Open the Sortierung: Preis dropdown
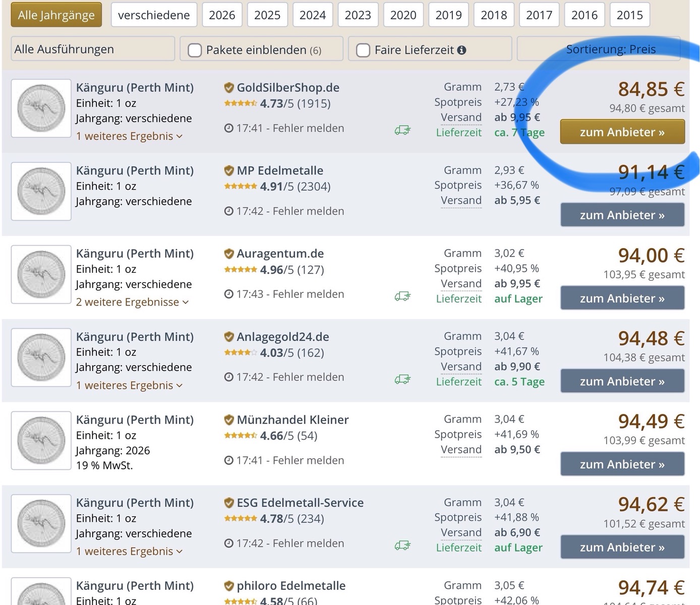The height and width of the screenshot is (605, 700). point(599,49)
